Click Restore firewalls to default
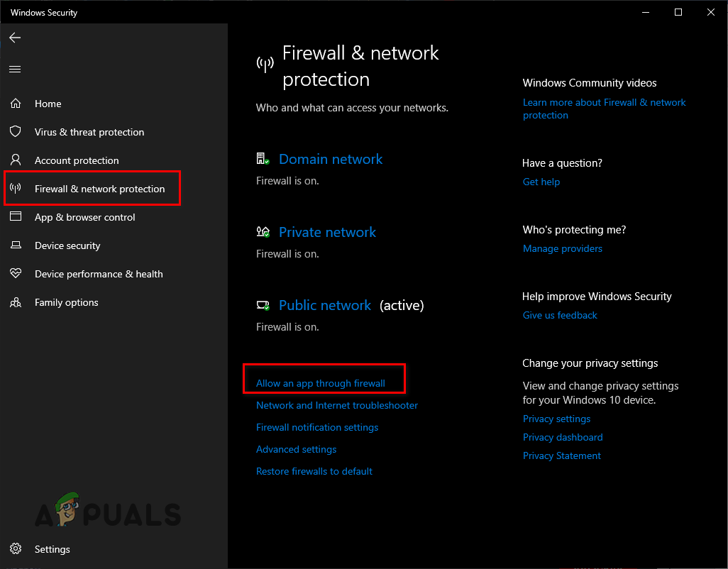Image resolution: width=728 pixels, height=569 pixels. (314, 471)
